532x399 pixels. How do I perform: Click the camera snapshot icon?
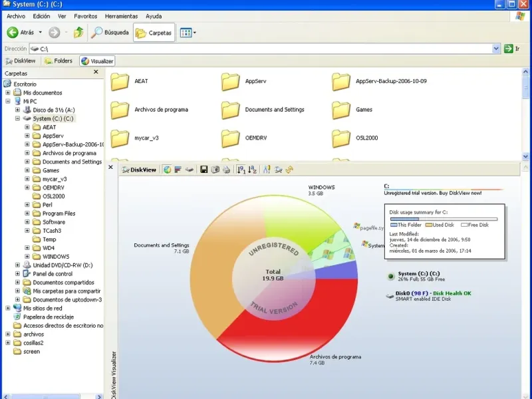[215, 170]
